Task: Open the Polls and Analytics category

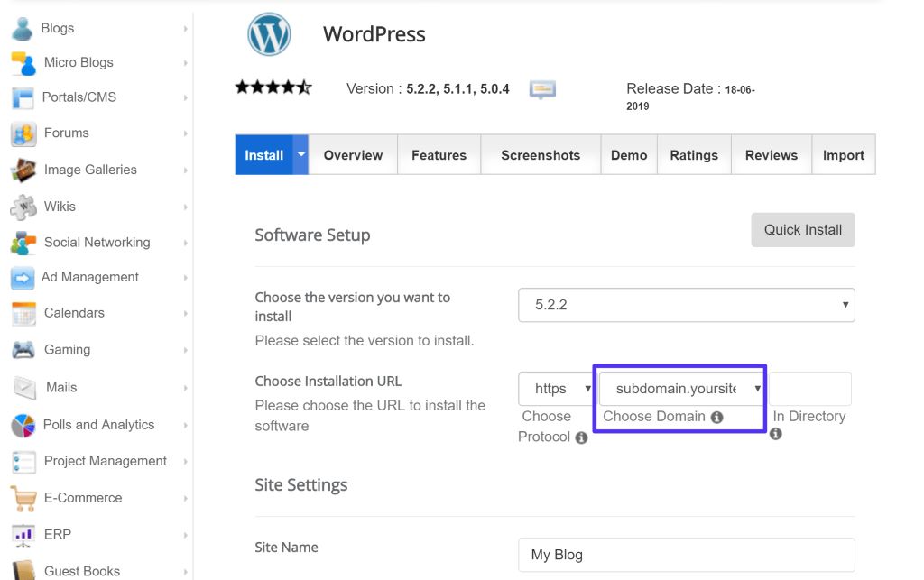Action: 98,425
